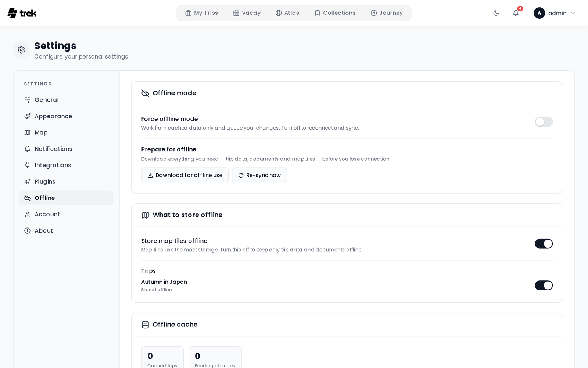Click the 'Stored offline' status text
This screenshot has width=588, height=368.
point(157,290)
